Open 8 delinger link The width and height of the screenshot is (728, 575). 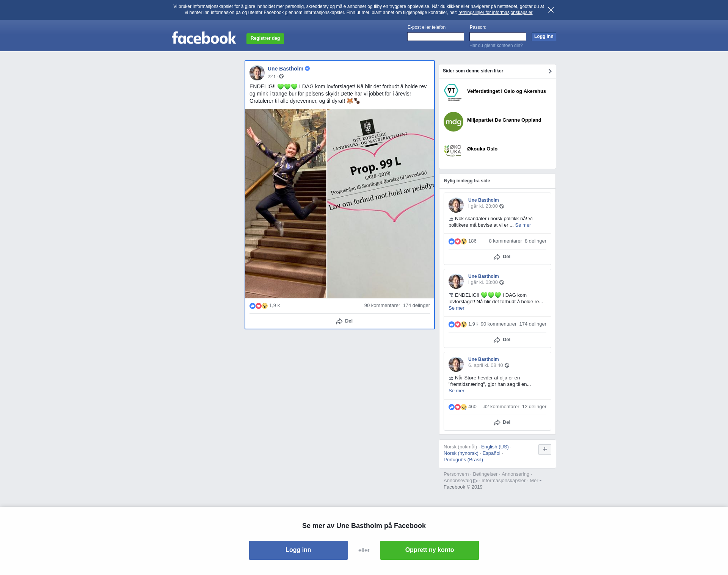(535, 241)
